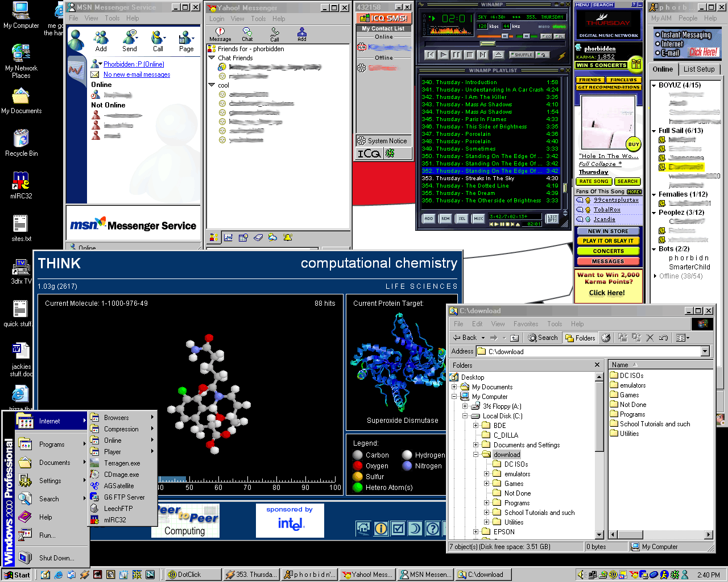Open the moon snooze icon in THINK

415,529
